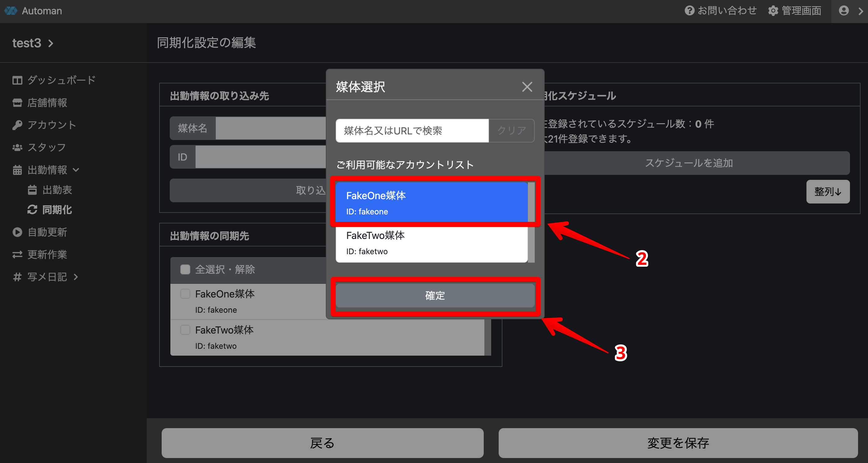The height and width of the screenshot is (463, 868).
Task: Toggle the 全選択・解除 checkbox
Action: point(185,269)
